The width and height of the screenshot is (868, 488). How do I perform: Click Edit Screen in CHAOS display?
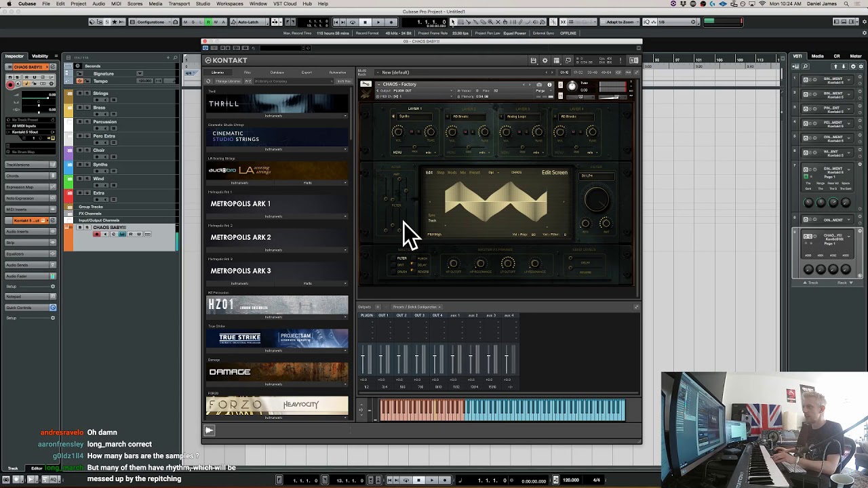tap(554, 173)
